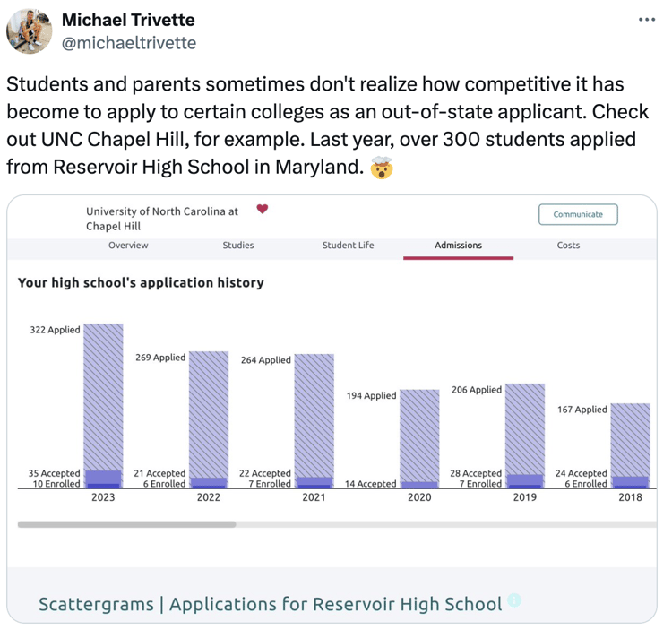Click the Michael Trivette display name
The width and height of the screenshot is (672, 630).
click(127, 20)
